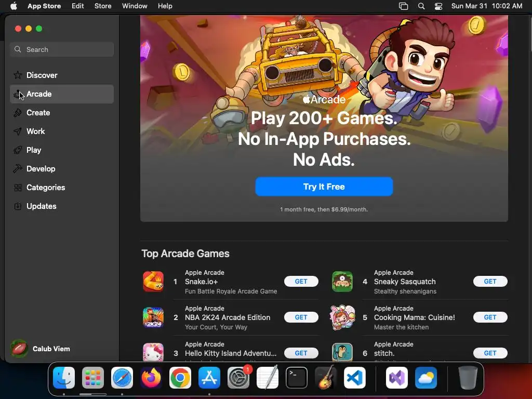The height and width of the screenshot is (399, 532).
Task: Open the Window menu
Action: coord(135,6)
